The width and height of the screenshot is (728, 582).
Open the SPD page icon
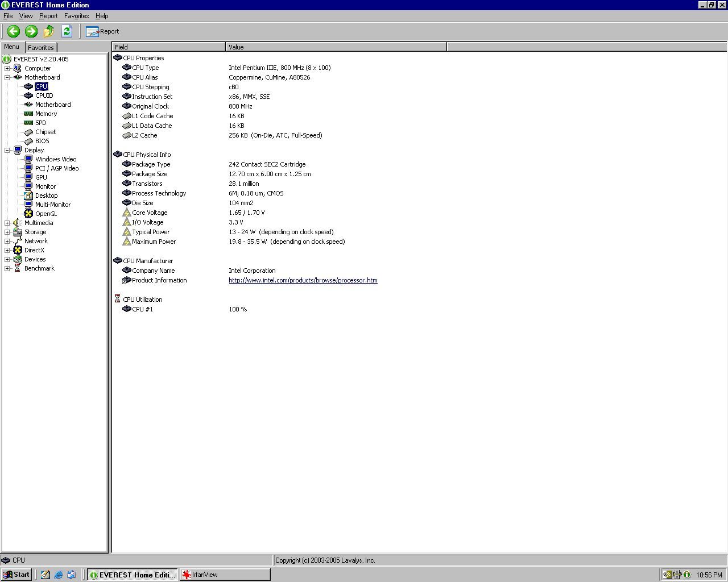(x=28, y=123)
